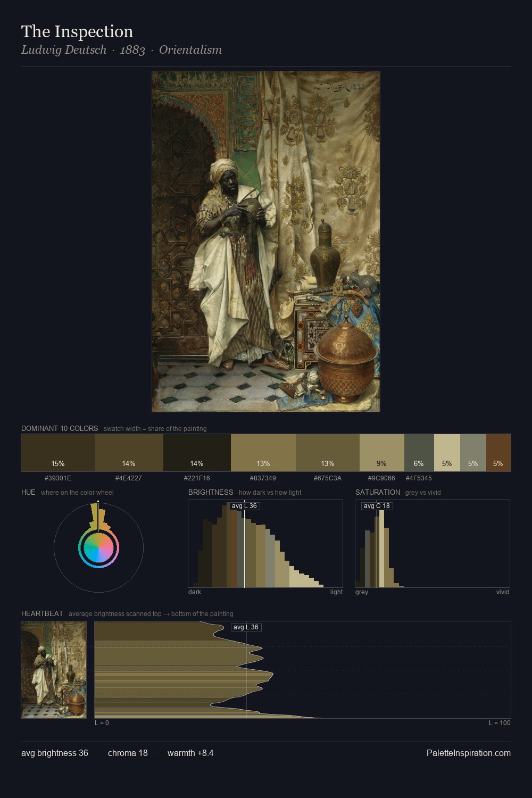The height and width of the screenshot is (798, 532).
Task: Click the "SATURATION" section heading
Action: (378, 492)
